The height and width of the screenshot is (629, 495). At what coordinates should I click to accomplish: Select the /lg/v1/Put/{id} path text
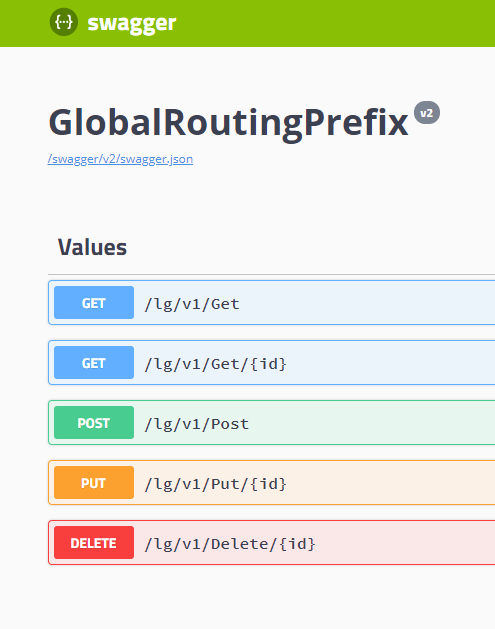click(x=215, y=484)
